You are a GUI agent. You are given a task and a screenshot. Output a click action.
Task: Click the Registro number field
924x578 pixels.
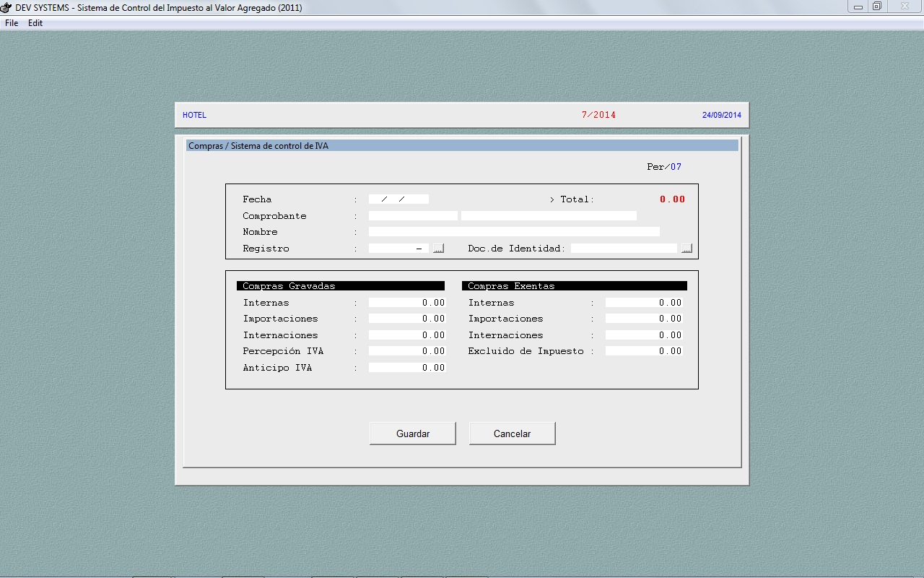point(398,249)
